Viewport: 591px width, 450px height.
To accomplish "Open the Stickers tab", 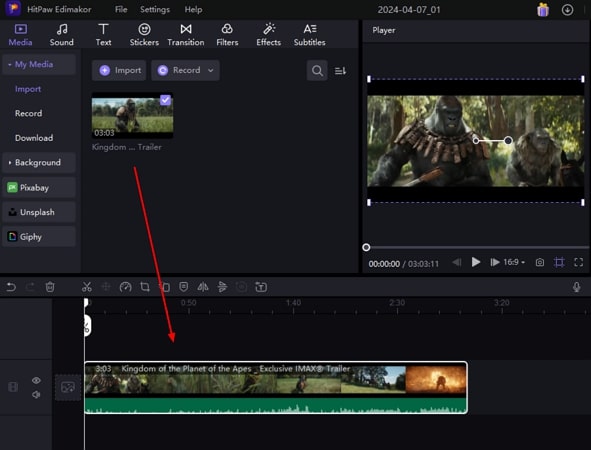I will tap(144, 35).
